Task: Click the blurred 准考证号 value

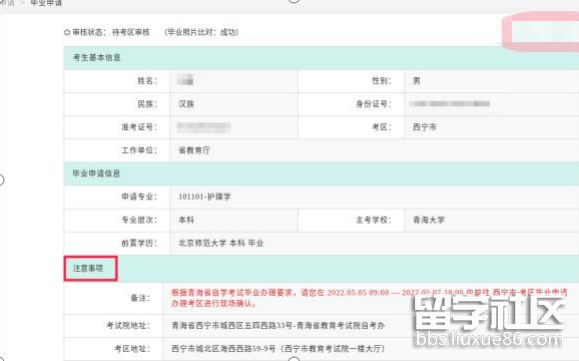Action: [x=203, y=127]
